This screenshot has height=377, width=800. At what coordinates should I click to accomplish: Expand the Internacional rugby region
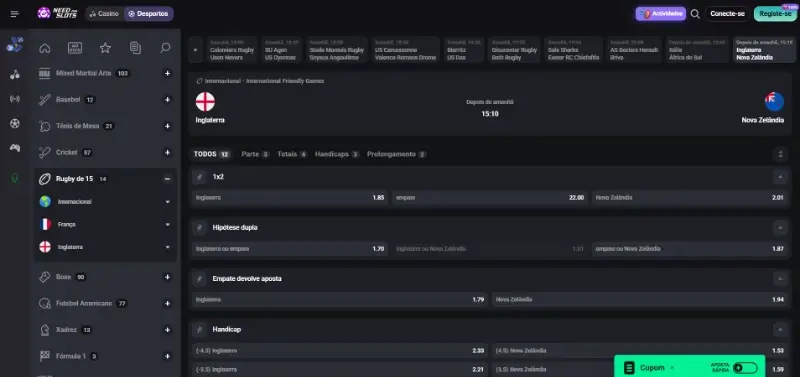(167, 202)
